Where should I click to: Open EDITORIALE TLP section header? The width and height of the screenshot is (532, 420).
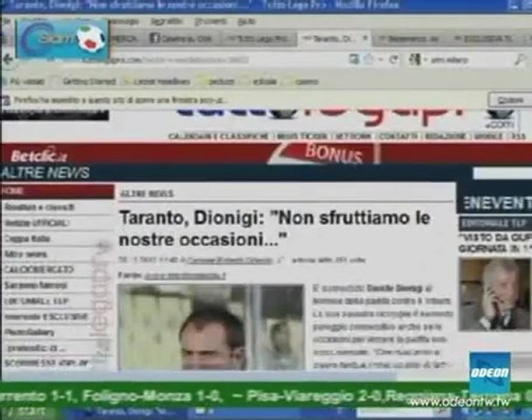click(495, 223)
